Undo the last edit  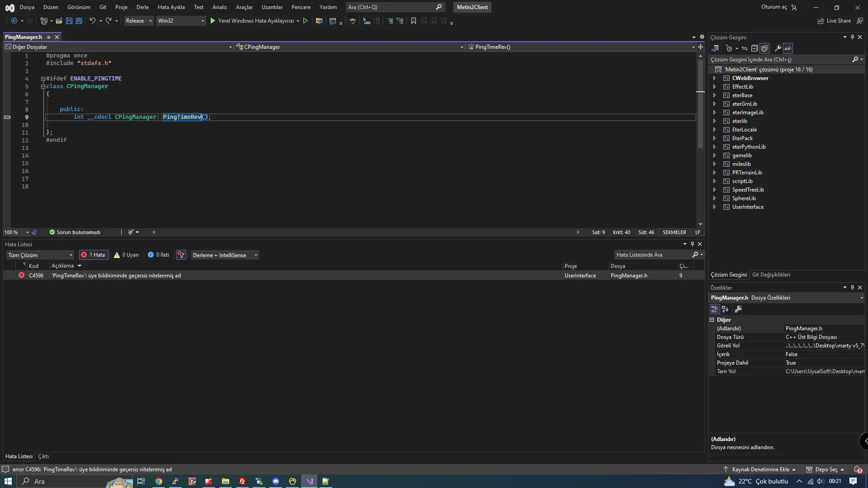point(92,21)
